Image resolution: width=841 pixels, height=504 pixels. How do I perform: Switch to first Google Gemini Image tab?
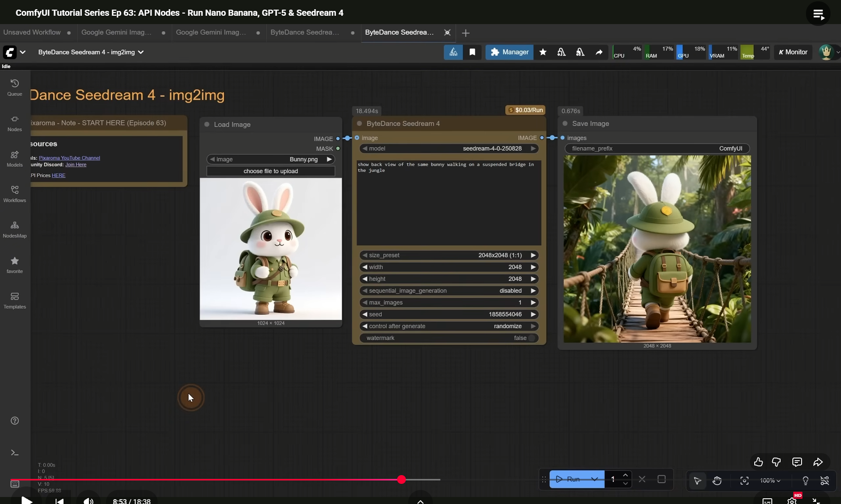pyautogui.click(x=117, y=32)
